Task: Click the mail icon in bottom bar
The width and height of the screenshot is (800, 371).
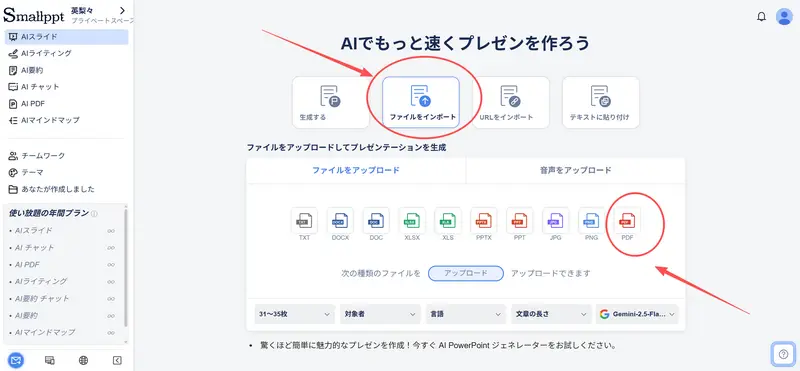Action: click(x=16, y=360)
